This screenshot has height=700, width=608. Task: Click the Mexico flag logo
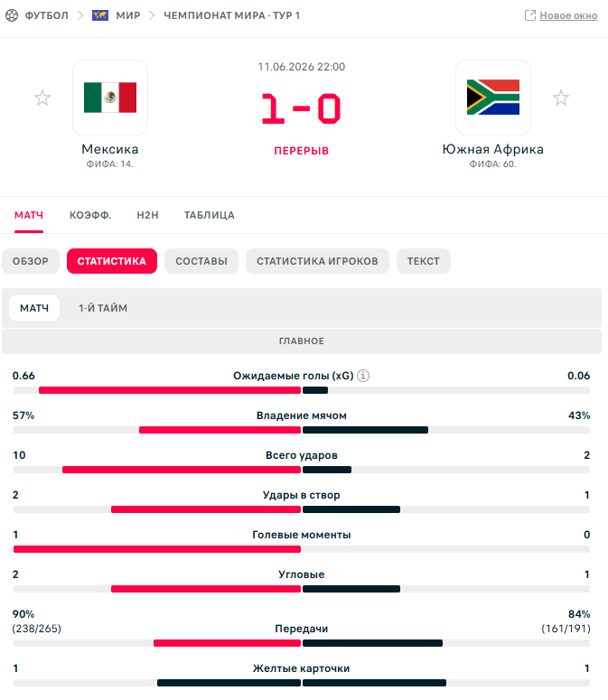tap(110, 98)
